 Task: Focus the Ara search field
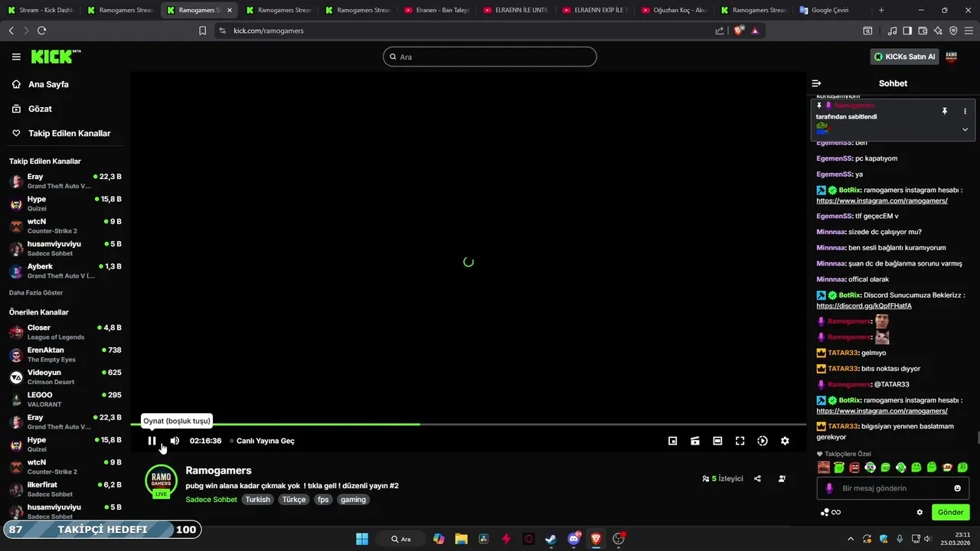point(490,57)
